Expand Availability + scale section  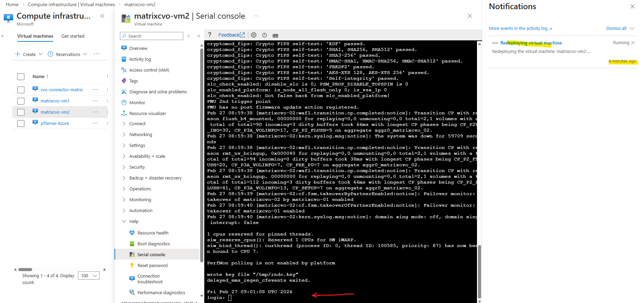point(124,156)
